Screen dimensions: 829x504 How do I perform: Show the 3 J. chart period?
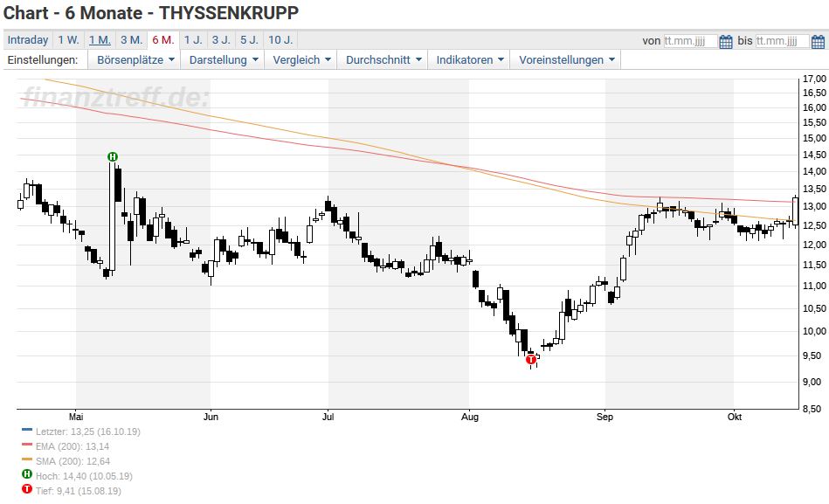pos(221,40)
